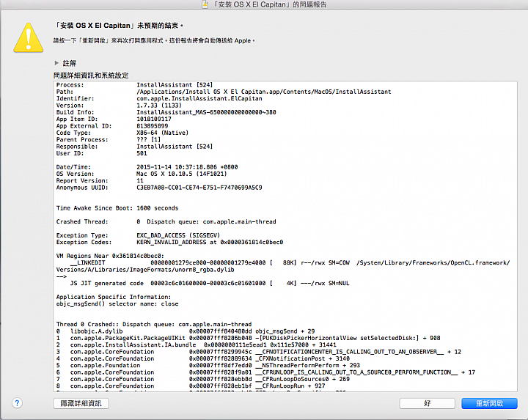Viewport: 528px width, 420px height.
Task: Click the App Item ID 1018109117 value
Action: (x=154, y=119)
